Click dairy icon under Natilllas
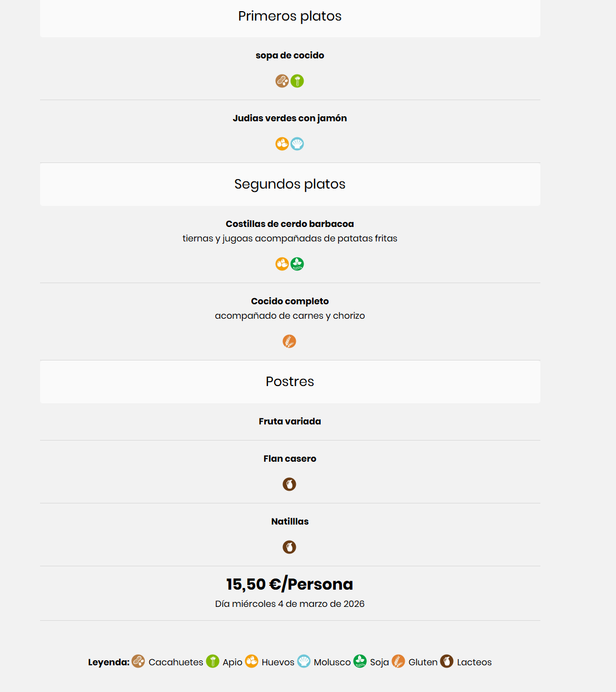Screen dimensions: 616x692 point(290,547)
